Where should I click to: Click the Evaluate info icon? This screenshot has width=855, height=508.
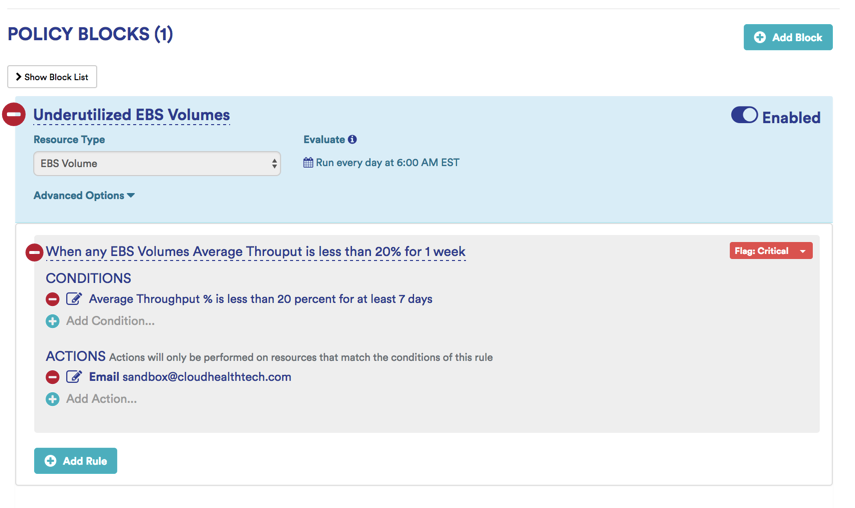pos(352,140)
